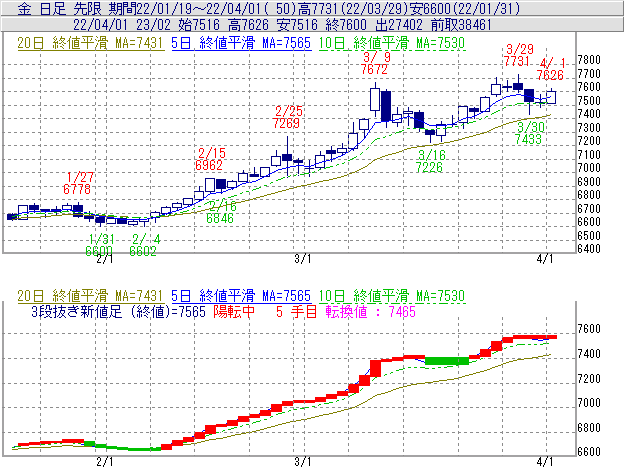The image size is (624, 475).
Task: Select the 2/25 7269 peak label
Action: pyautogui.click(x=287, y=117)
